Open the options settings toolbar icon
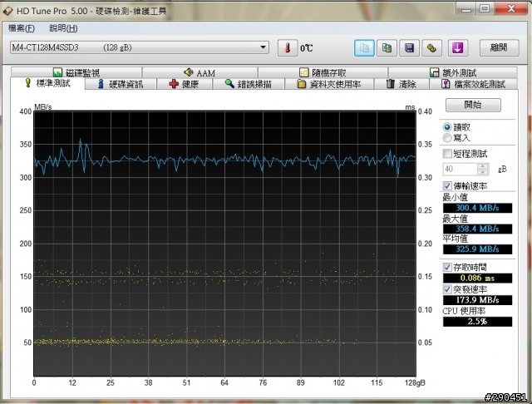This screenshot has height=404, width=532. [431, 48]
